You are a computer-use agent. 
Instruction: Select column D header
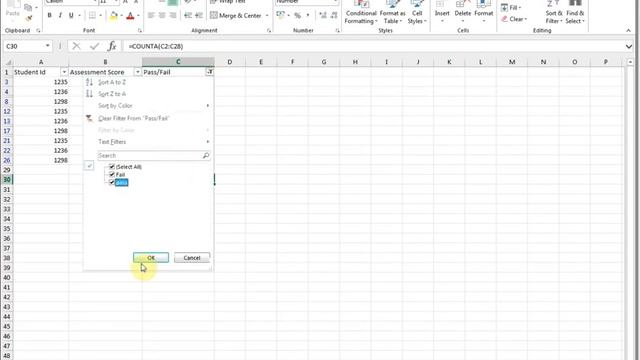click(230, 62)
